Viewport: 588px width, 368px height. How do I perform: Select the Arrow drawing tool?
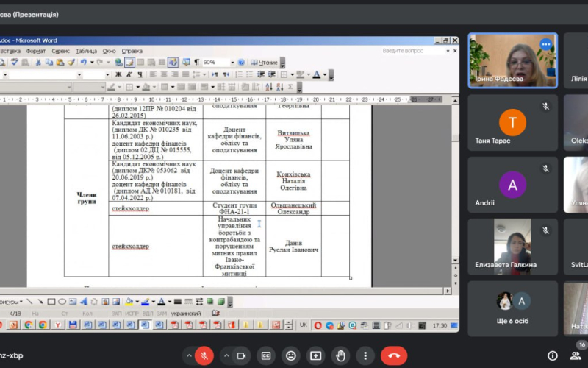(40, 302)
